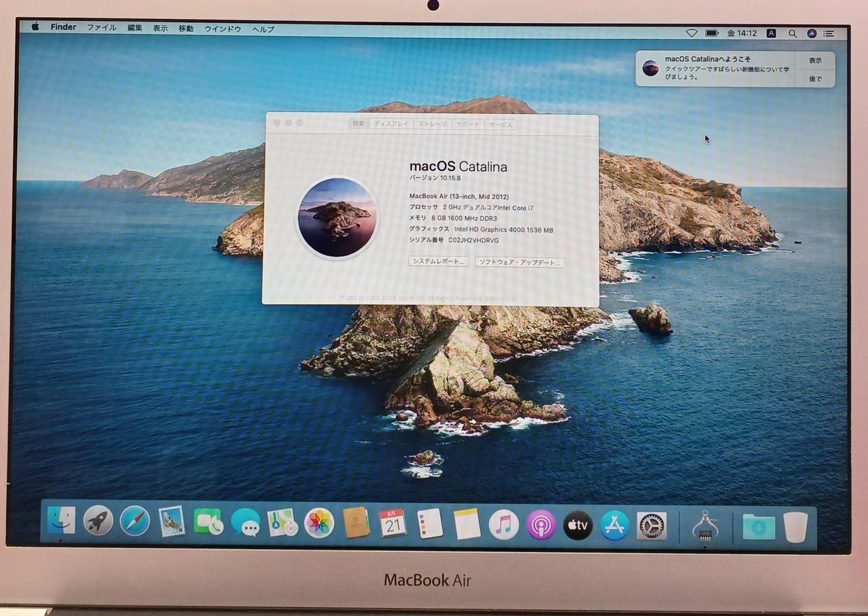Open the Downloads folder in the Dock
Screen dimensions: 868x616
(x=759, y=526)
